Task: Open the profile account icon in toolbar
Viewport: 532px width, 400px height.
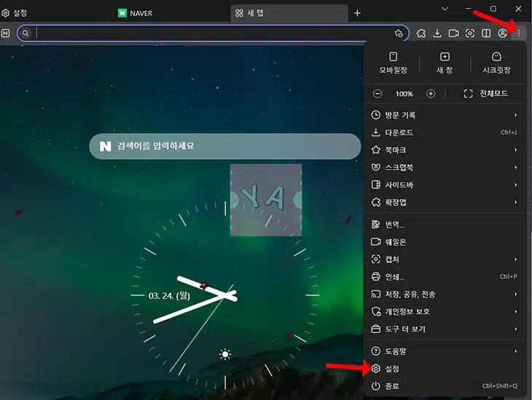Action: [x=502, y=33]
